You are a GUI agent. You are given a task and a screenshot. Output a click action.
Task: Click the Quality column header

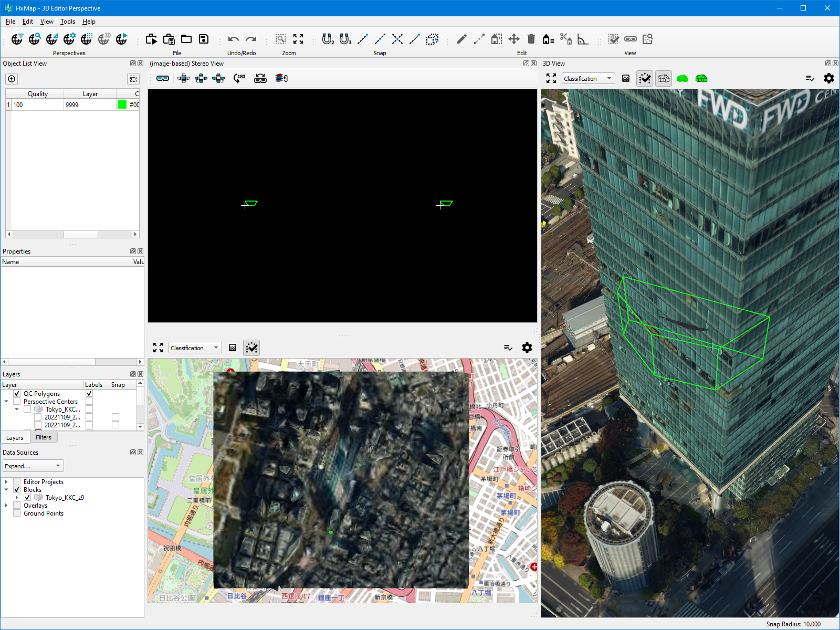[x=38, y=93]
